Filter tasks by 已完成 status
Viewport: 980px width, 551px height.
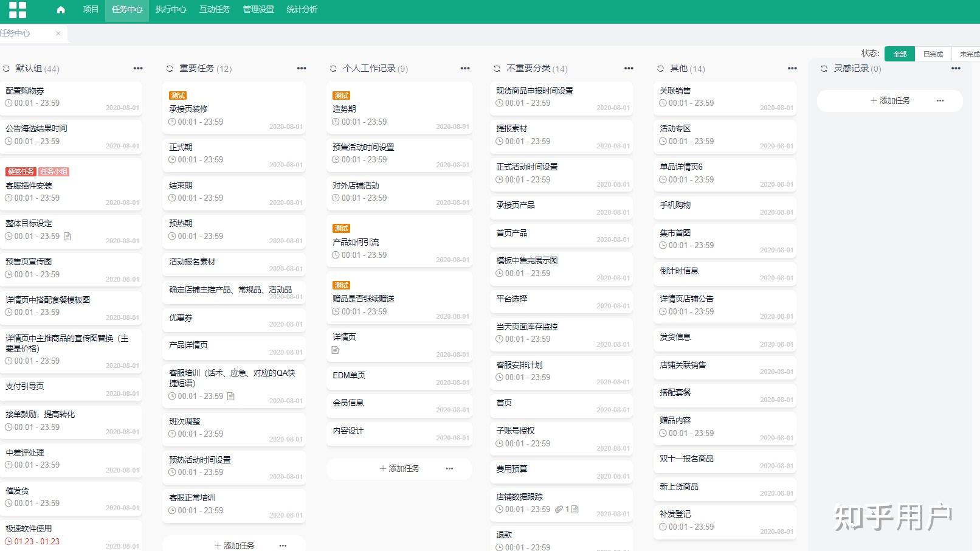tap(933, 54)
